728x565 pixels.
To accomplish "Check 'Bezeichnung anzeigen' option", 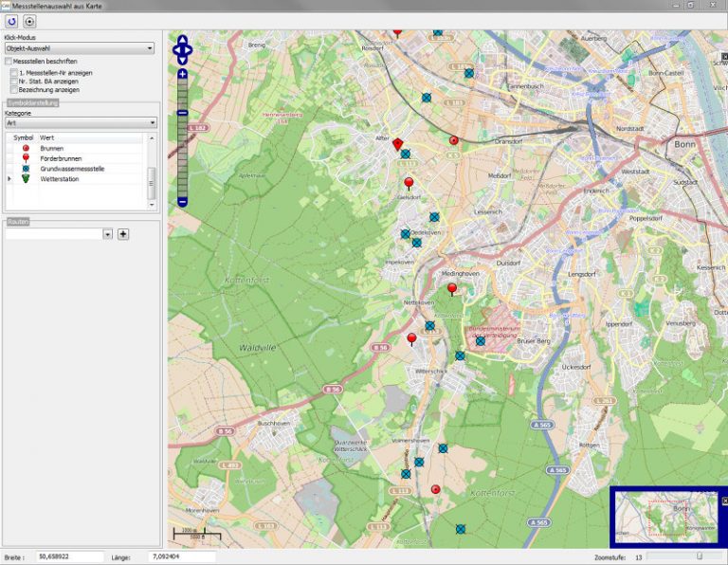I will click(14, 90).
